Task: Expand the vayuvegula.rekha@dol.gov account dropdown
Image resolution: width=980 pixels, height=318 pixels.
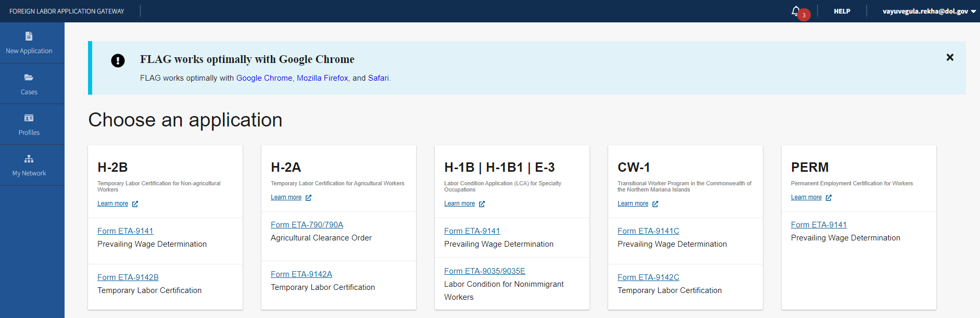Action: 929,11
